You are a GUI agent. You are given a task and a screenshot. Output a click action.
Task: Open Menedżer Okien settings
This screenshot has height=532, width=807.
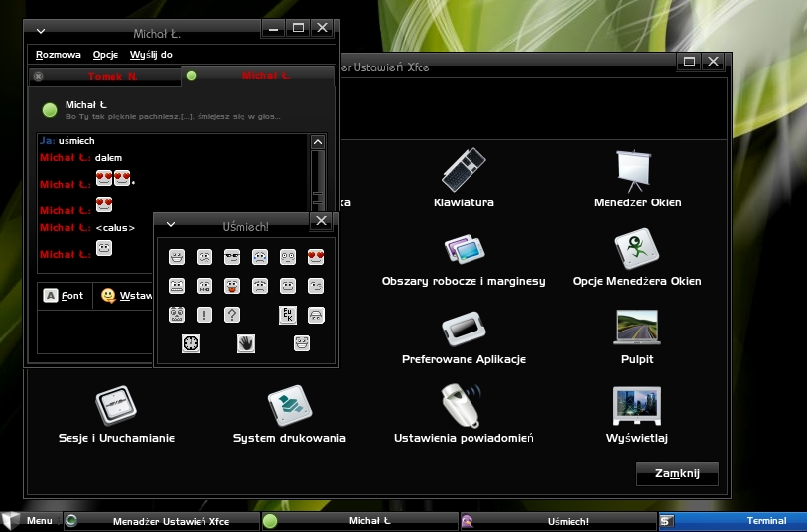pyautogui.click(x=637, y=178)
